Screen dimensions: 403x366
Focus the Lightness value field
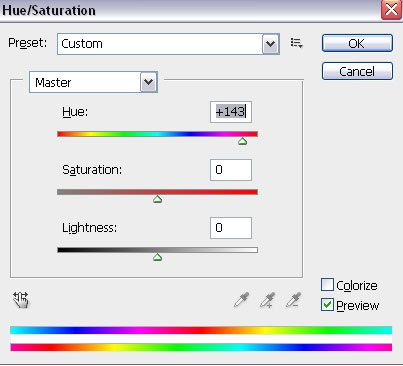231,228
